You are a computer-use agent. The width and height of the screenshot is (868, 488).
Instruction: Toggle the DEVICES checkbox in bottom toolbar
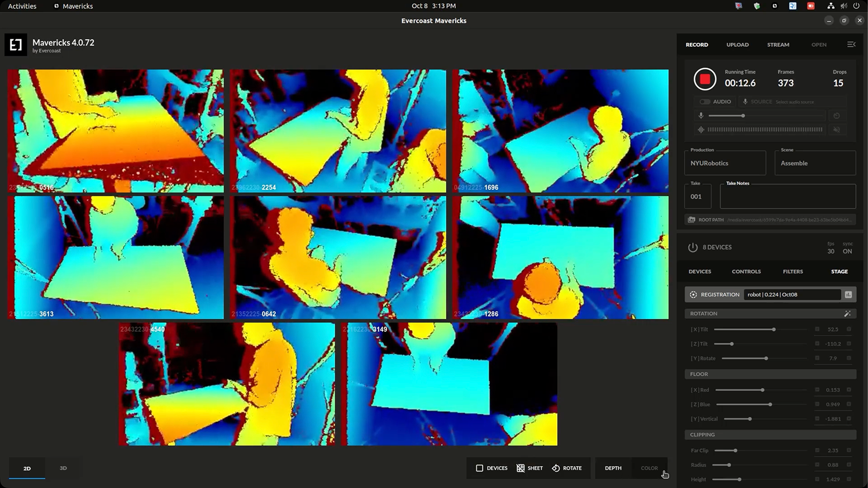480,468
